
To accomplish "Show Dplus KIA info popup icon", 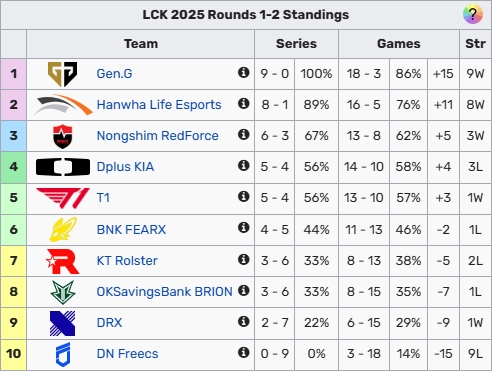I will pos(244,165).
